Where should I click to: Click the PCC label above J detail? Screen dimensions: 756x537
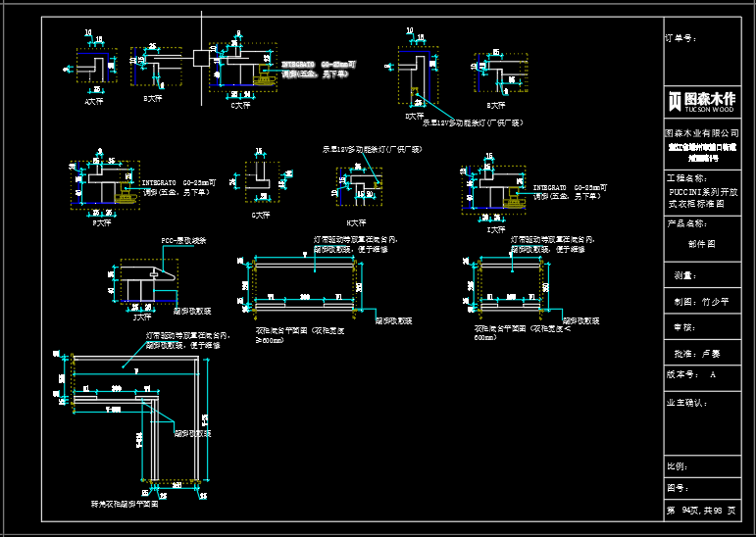[x=183, y=240]
